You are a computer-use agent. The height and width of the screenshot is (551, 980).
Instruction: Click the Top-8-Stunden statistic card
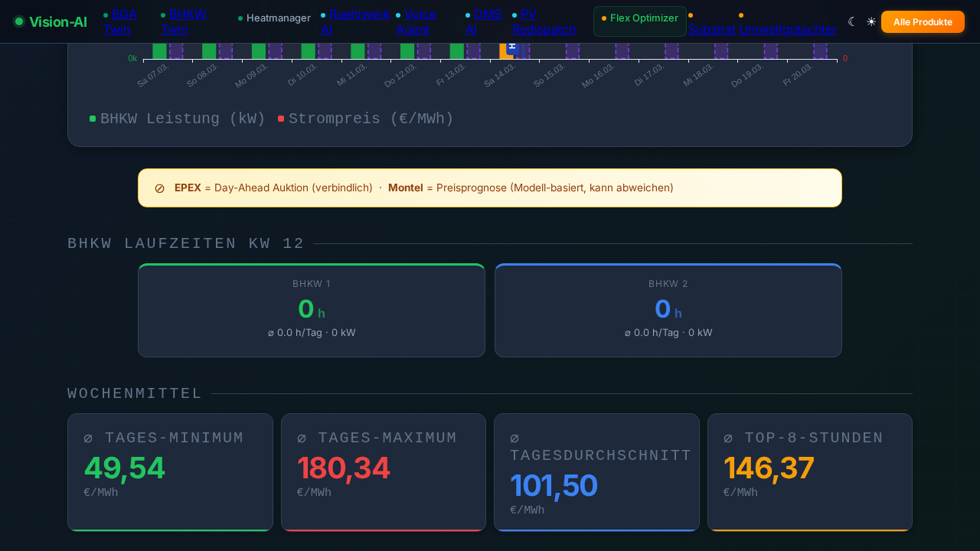809,471
